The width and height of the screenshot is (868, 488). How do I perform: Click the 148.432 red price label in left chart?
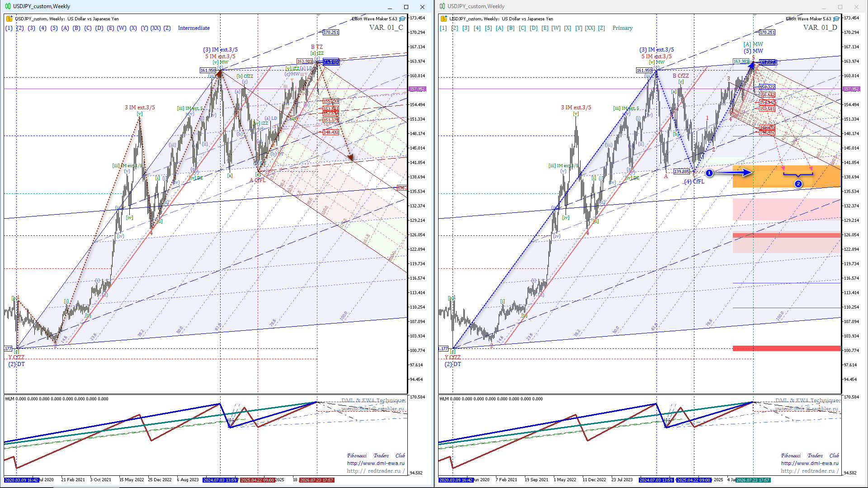pyautogui.click(x=331, y=132)
